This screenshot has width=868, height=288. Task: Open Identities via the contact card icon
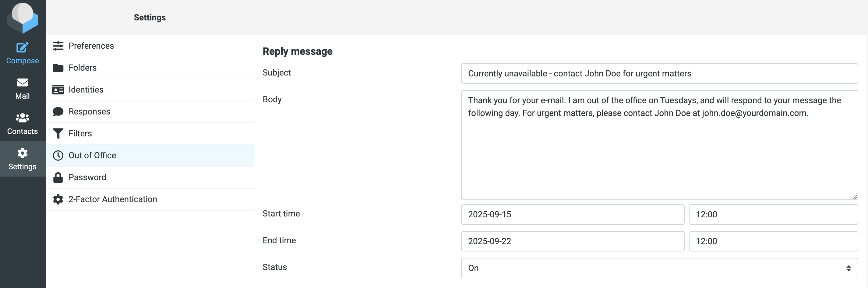pos(58,90)
